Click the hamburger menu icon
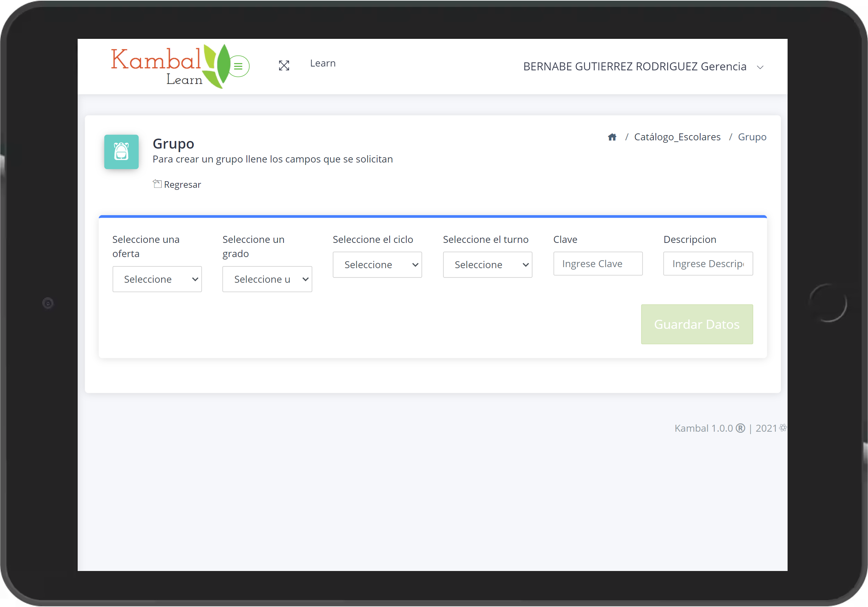This screenshot has height=607, width=868. [239, 66]
